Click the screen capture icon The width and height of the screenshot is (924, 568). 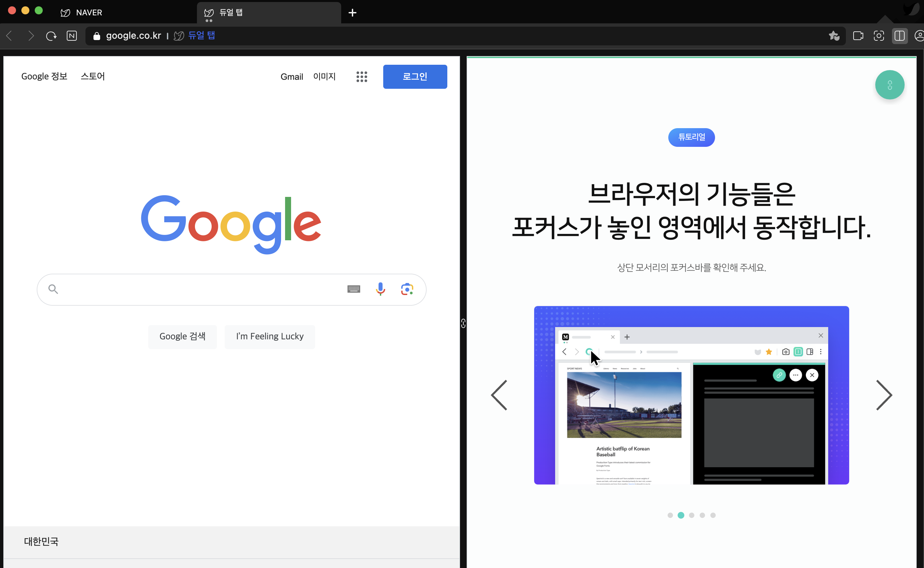(x=879, y=36)
